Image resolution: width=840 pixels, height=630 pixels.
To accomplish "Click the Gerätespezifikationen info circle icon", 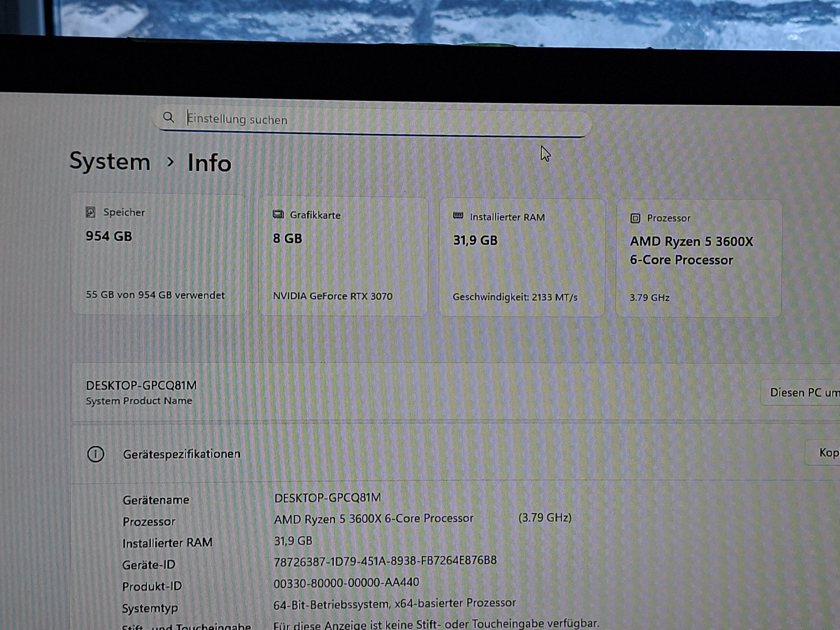I will (x=96, y=454).
